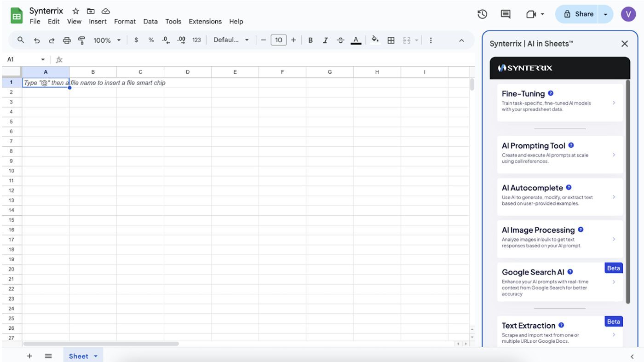Select the paint format roller icon
644x362 pixels.
(x=81, y=40)
